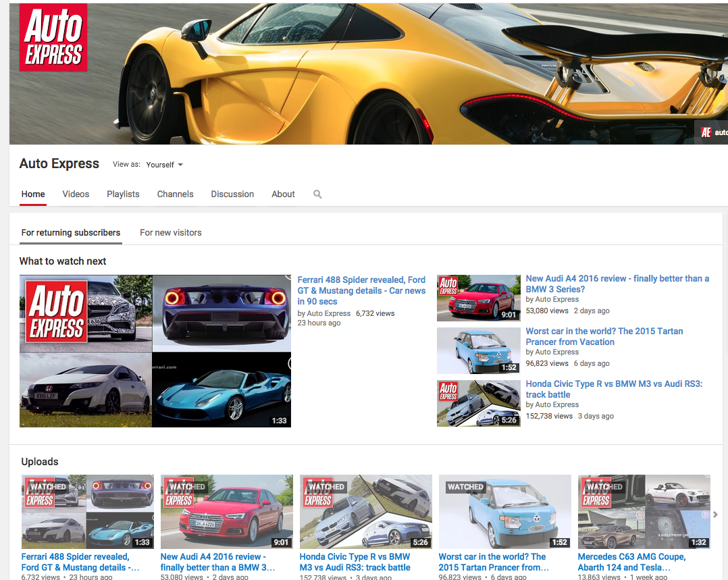This screenshot has width=728, height=580.
Task: Click the 23 hours ago text under featured video
Action: [319, 323]
